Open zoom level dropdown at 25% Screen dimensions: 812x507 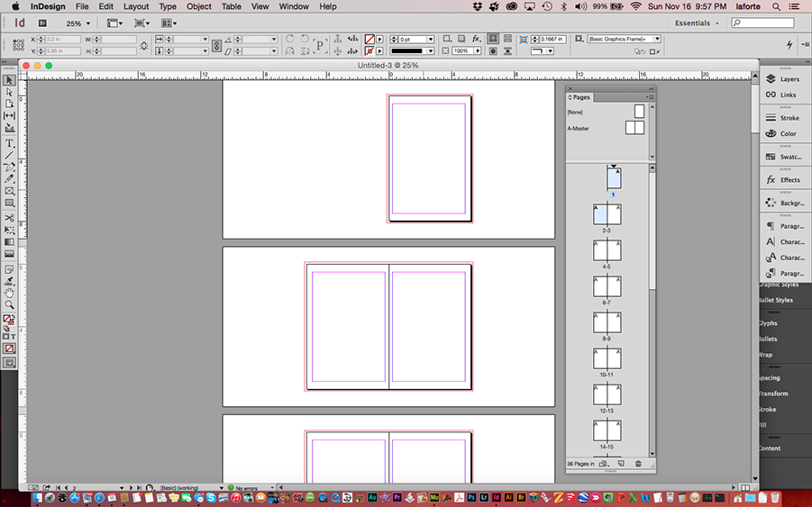click(x=88, y=23)
